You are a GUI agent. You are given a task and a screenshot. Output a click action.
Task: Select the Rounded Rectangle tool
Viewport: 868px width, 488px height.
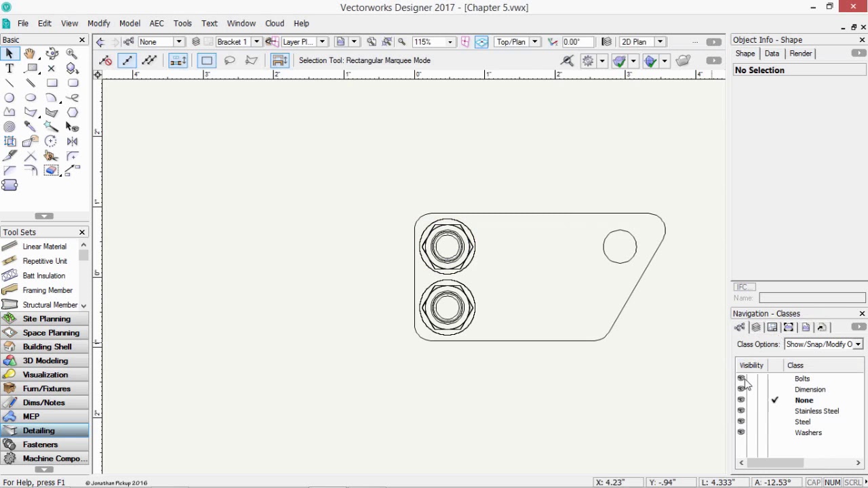pyautogui.click(x=73, y=83)
